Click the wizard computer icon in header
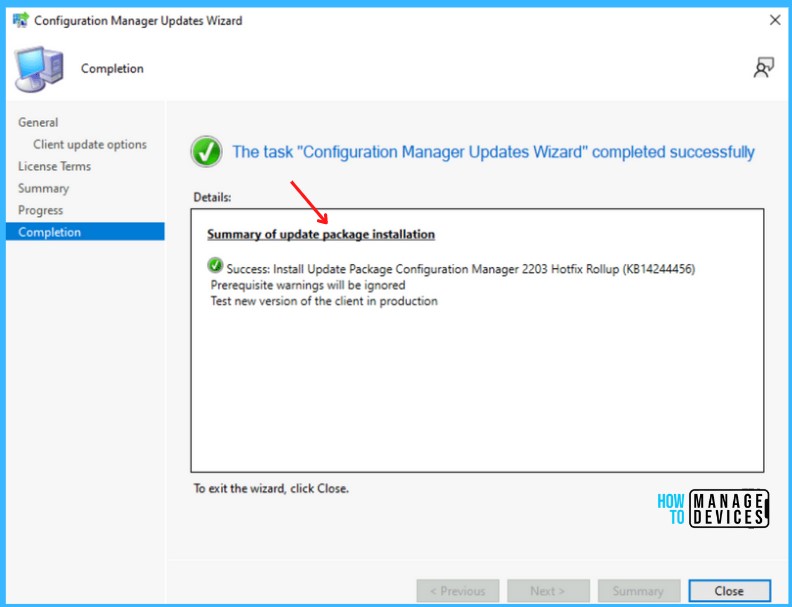This screenshot has height=607, width=792. (39, 69)
